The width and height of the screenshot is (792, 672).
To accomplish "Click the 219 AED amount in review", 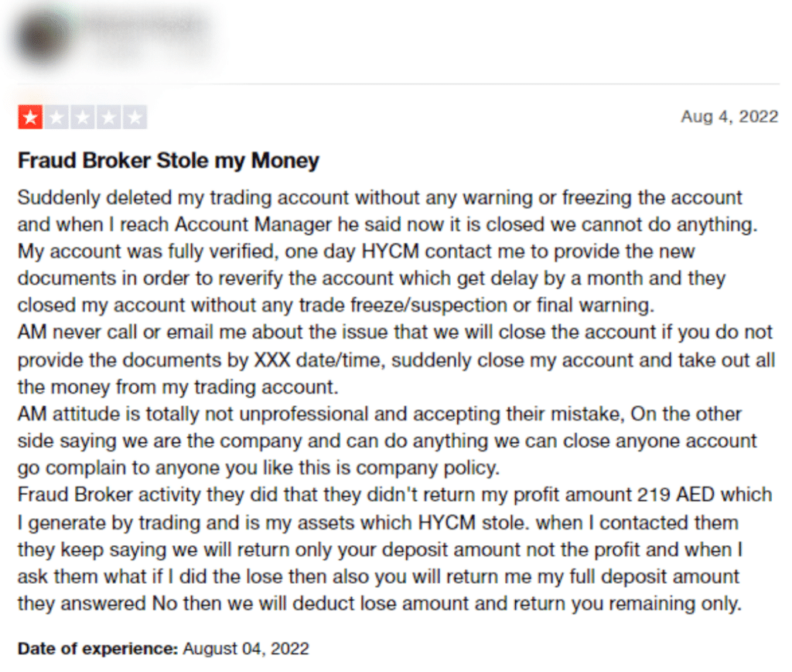I will (672, 494).
